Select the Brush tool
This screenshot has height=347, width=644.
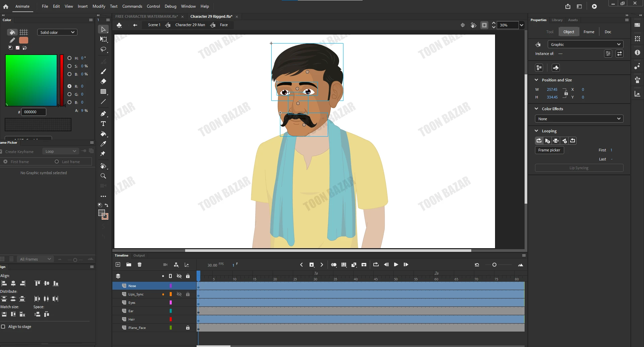[x=103, y=71]
